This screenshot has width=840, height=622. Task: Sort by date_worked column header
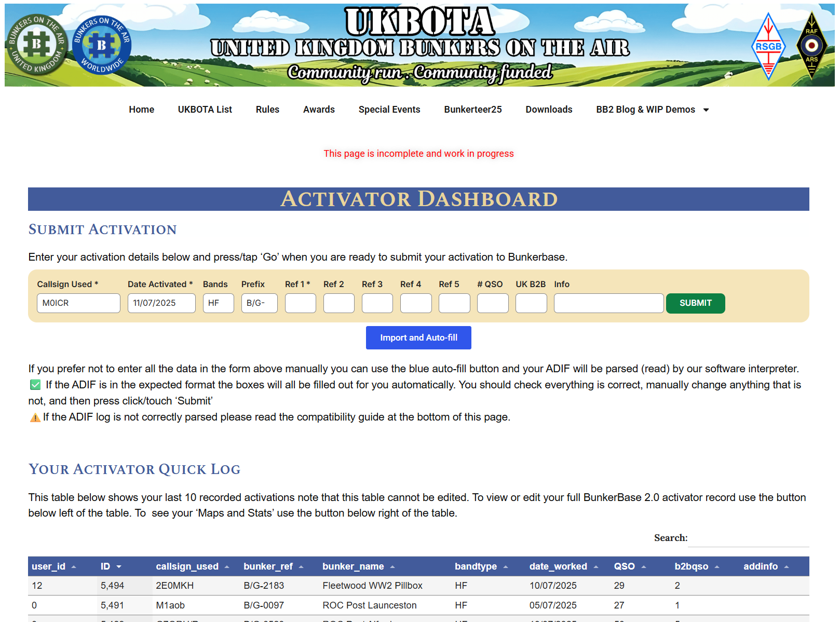coord(558,566)
